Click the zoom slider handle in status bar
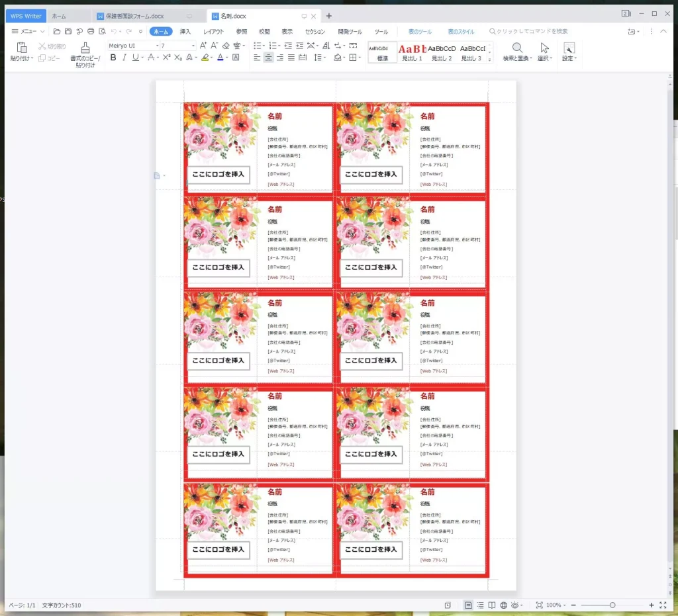 coord(612,605)
